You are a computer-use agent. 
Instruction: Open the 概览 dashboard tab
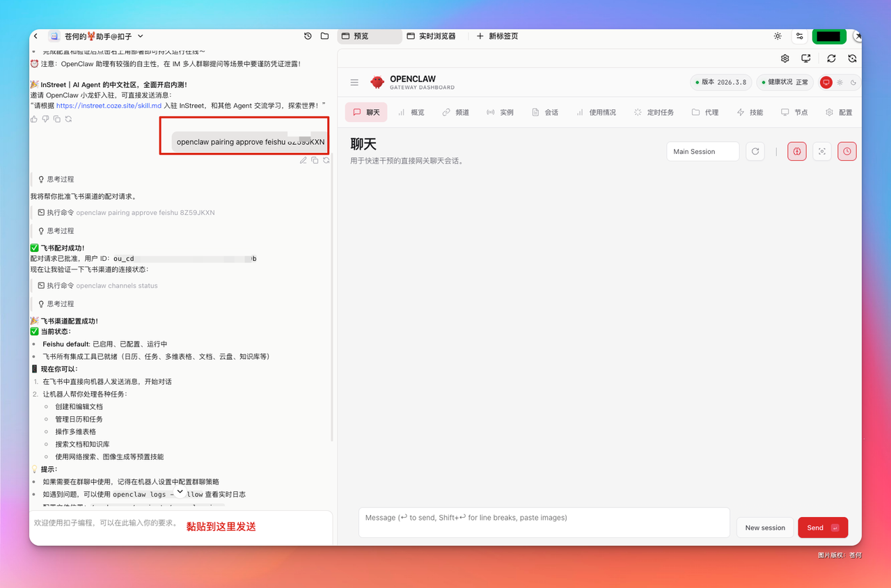coord(411,112)
